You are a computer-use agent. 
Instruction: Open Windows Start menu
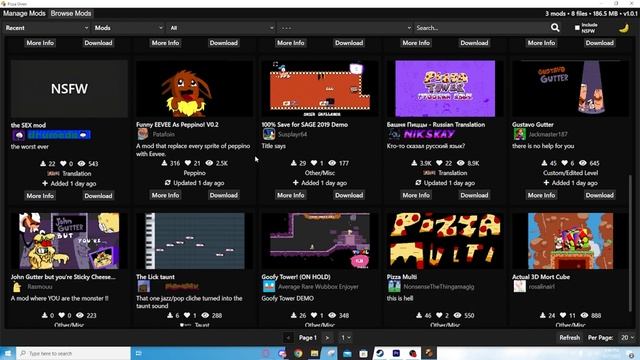(x=8, y=353)
